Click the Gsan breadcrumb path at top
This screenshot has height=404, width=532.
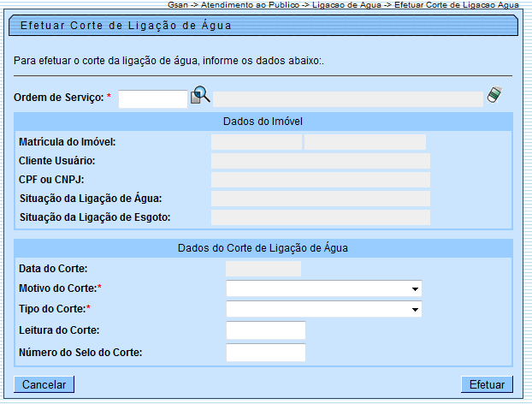click(x=343, y=5)
